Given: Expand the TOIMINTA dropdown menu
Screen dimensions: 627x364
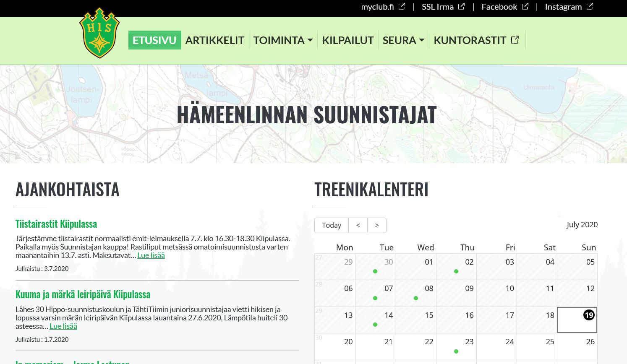Looking at the screenshot, I should (x=283, y=40).
